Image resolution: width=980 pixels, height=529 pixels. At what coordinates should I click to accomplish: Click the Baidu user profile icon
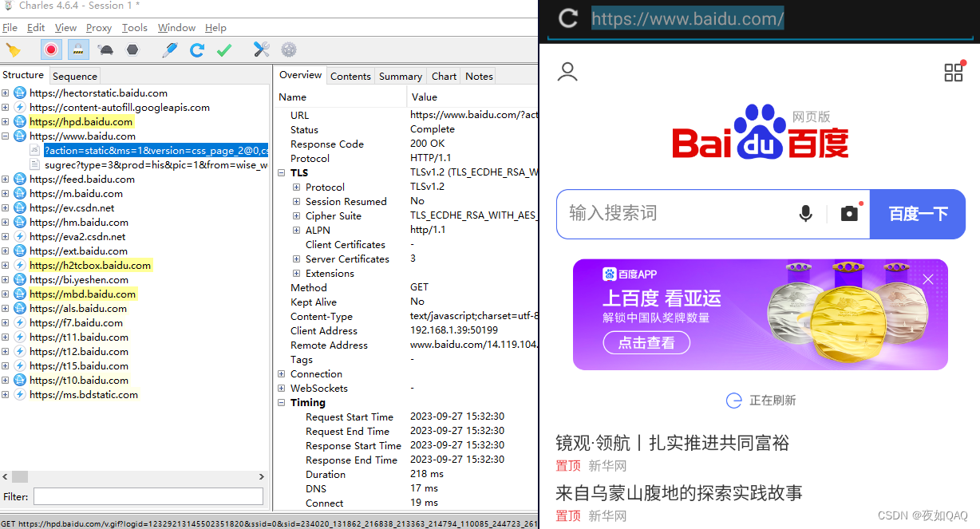[567, 72]
